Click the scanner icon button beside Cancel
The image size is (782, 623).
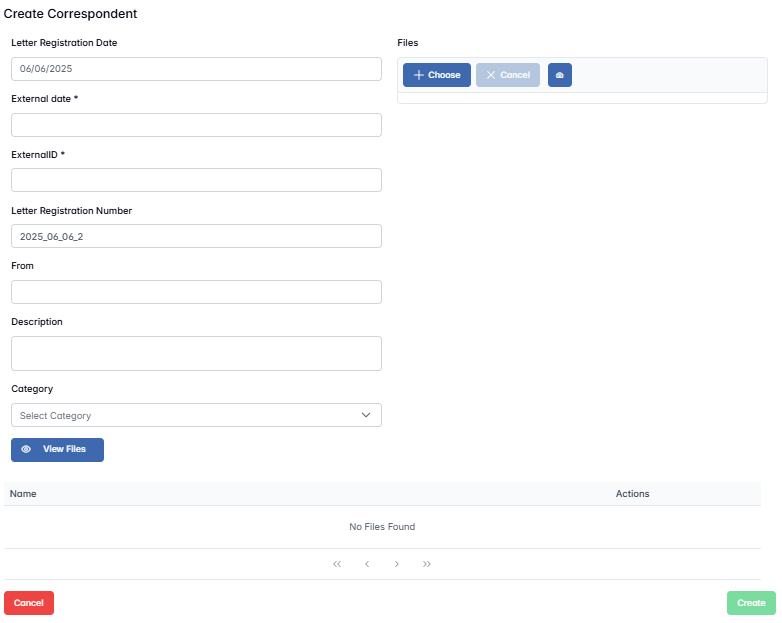pyautogui.click(x=560, y=75)
